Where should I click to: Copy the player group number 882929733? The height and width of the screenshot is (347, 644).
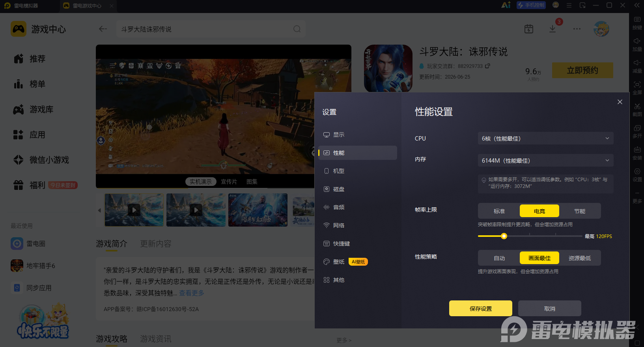coord(487,66)
